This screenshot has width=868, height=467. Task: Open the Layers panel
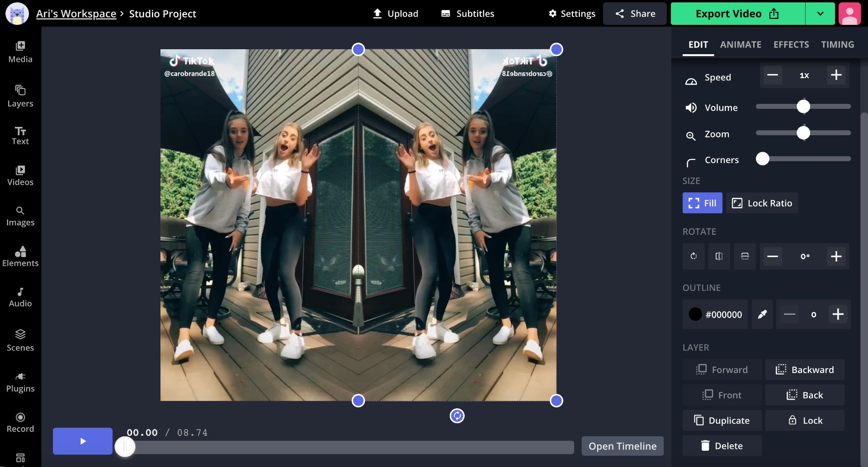click(20, 96)
